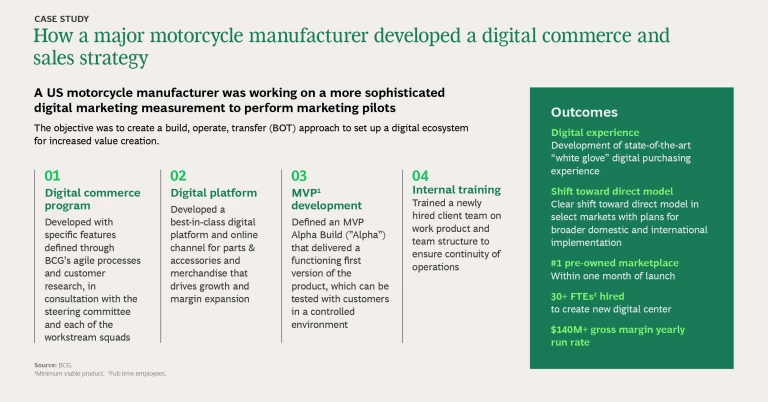Select the Digital platform heading

pyautogui.click(x=213, y=192)
